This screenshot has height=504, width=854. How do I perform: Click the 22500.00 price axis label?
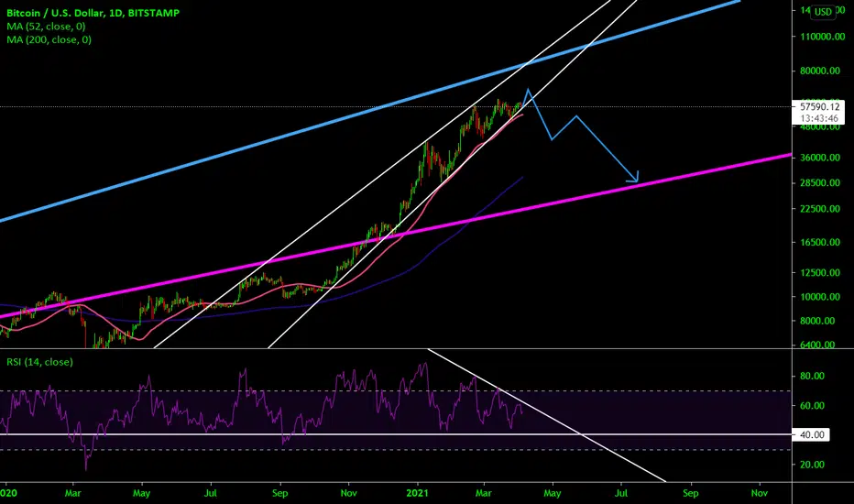(820, 209)
